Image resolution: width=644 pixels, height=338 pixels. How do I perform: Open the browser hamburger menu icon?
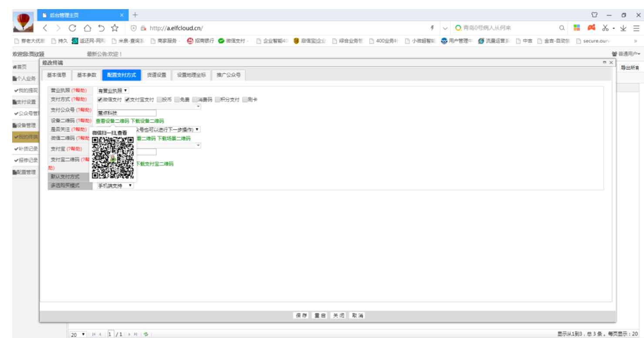[x=636, y=28]
